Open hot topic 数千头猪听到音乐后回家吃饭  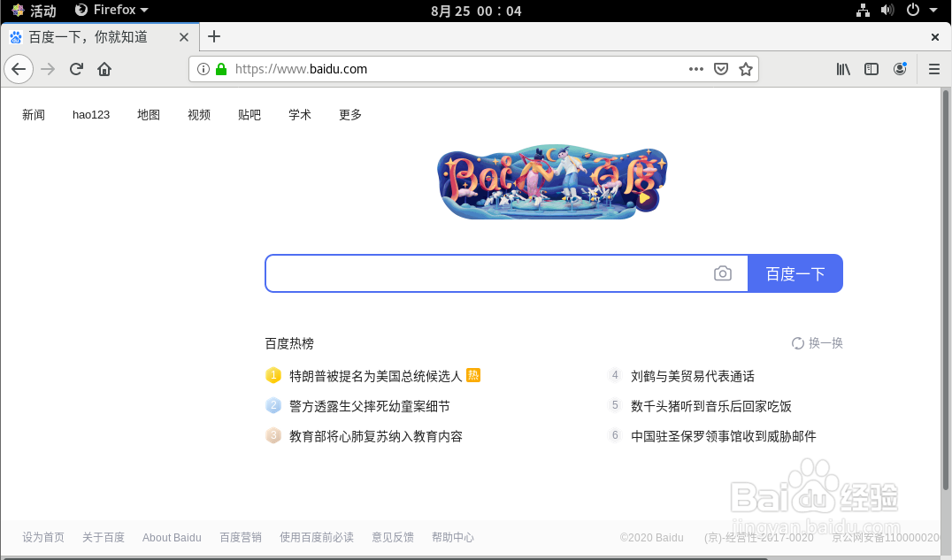click(711, 406)
